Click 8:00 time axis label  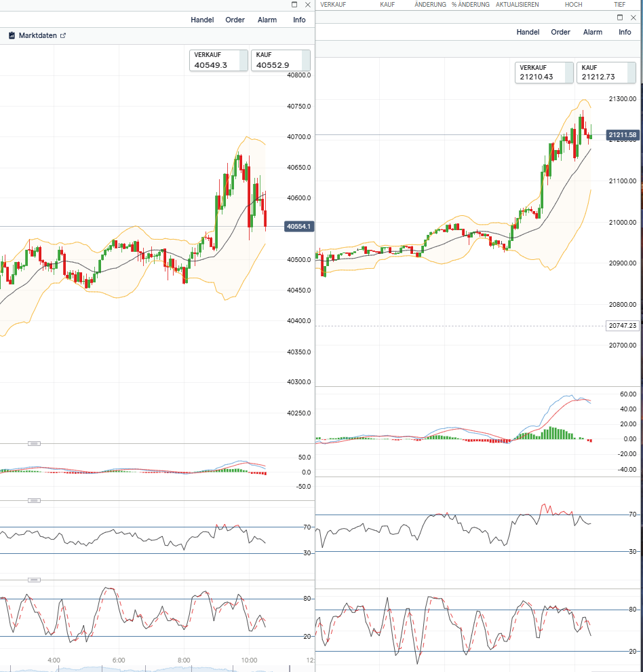(x=184, y=660)
